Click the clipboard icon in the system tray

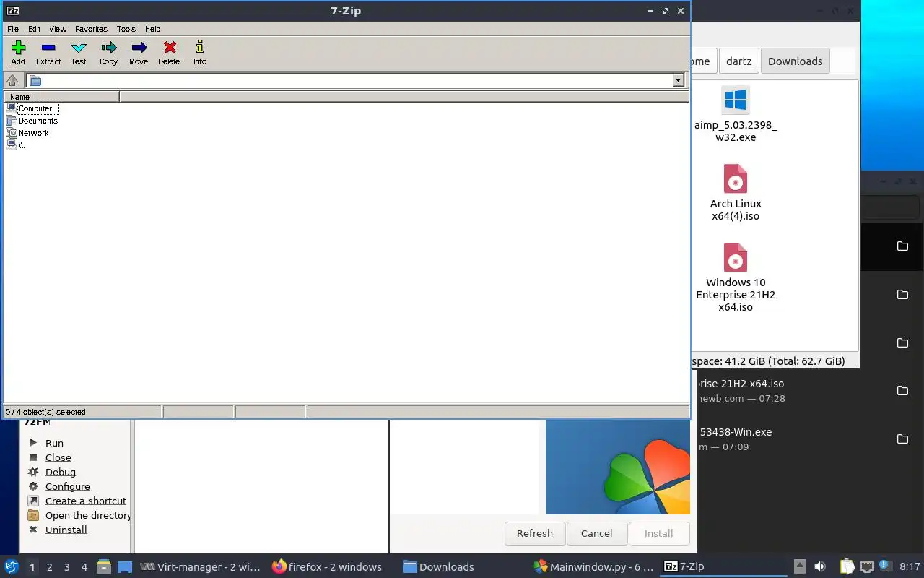pyautogui.click(x=847, y=567)
